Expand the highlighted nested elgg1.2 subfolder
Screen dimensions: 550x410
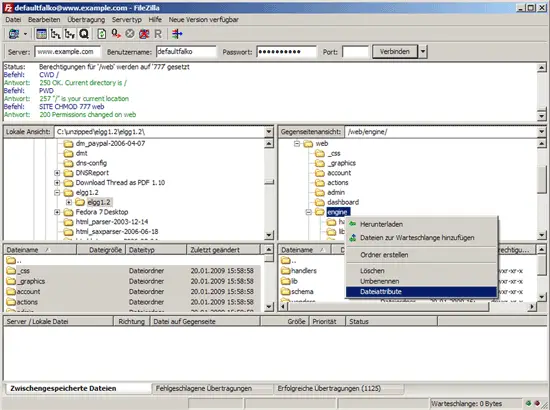69,202
